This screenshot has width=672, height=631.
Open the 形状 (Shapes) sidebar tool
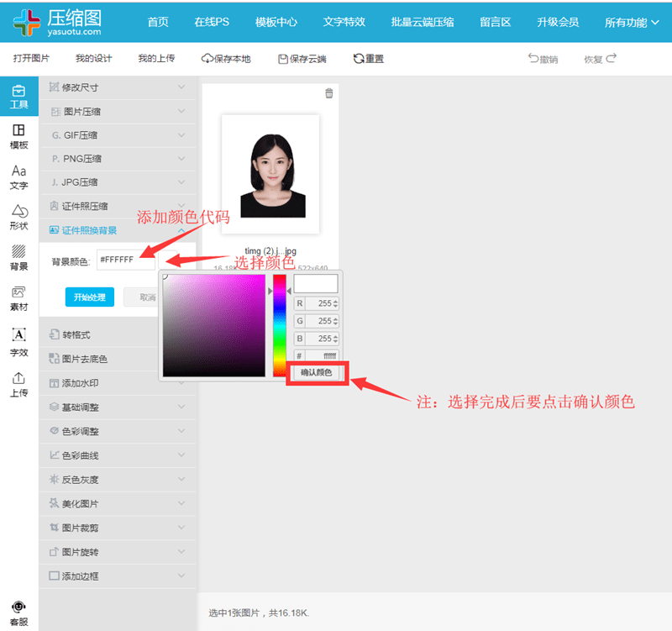(x=18, y=217)
